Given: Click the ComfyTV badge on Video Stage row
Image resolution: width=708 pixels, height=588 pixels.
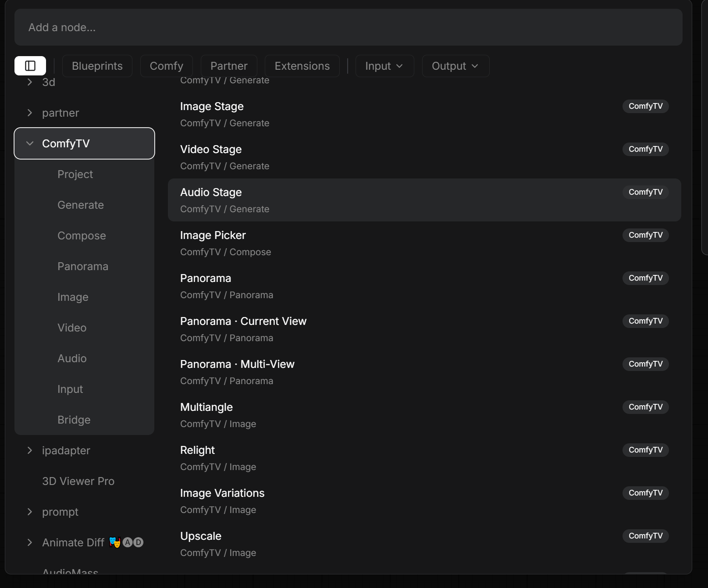Looking at the screenshot, I should (x=645, y=149).
